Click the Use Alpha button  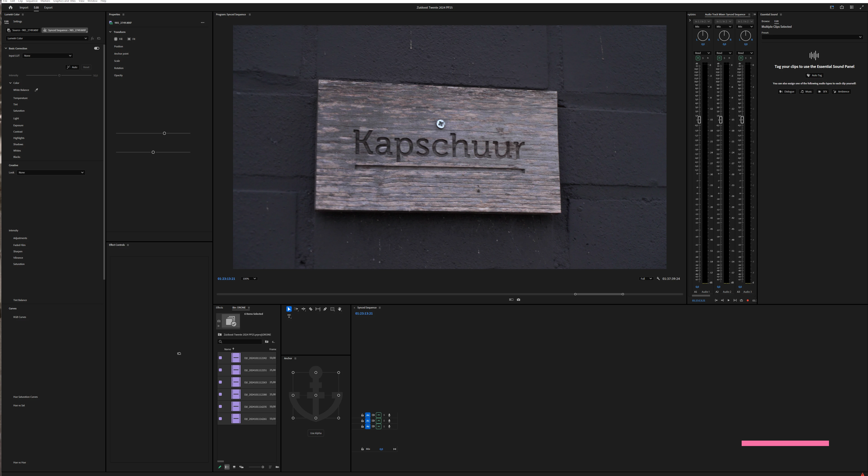[x=316, y=433]
